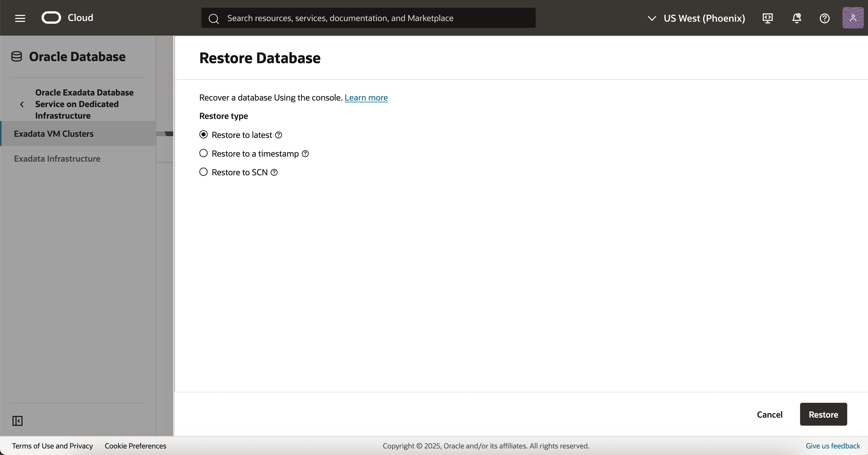The height and width of the screenshot is (455, 868).
Task: Show help for Restore to SCN
Action: (274, 172)
